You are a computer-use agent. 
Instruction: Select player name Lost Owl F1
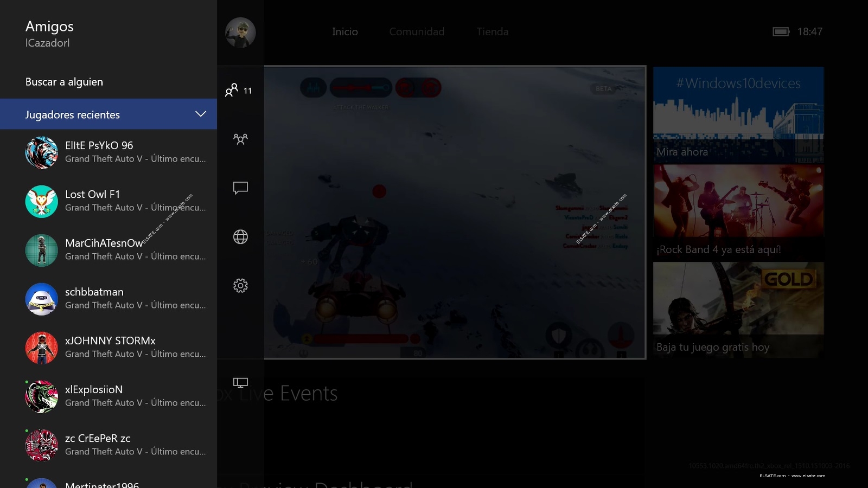pos(93,194)
